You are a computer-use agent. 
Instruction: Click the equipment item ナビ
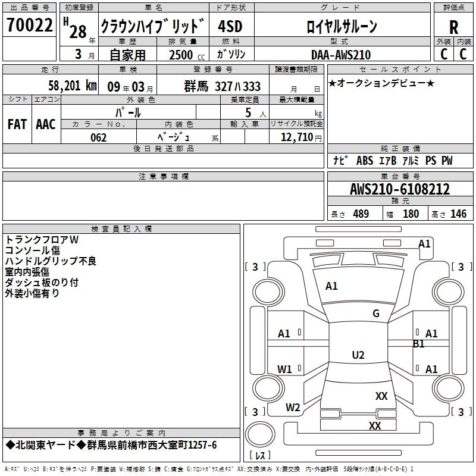(340, 160)
